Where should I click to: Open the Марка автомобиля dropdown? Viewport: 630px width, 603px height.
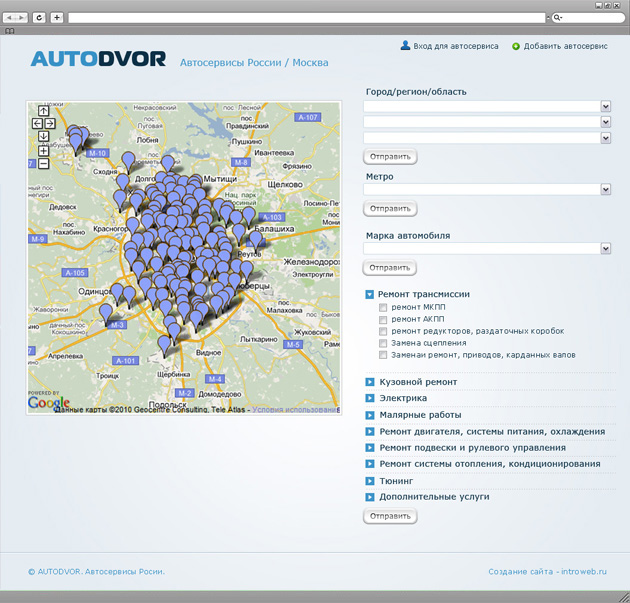tap(605, 248)
